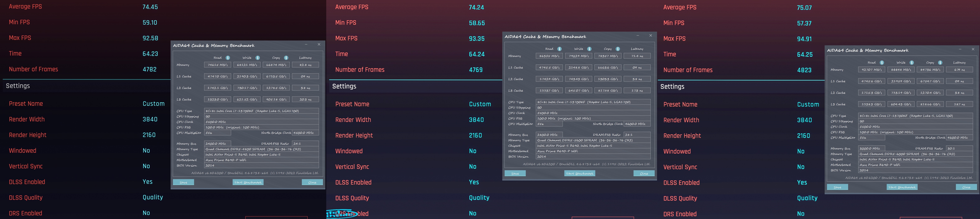Click Write info icon in DDR5-5600 AIDA64 window
The width and height of the screenshot is (980, 219).
point(589,49)
